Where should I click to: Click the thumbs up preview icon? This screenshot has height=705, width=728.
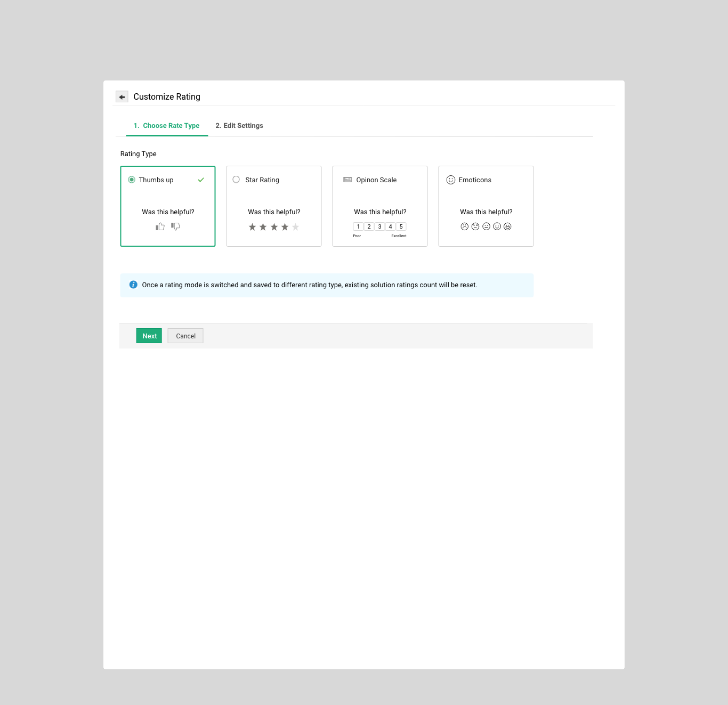click(160, 226)
